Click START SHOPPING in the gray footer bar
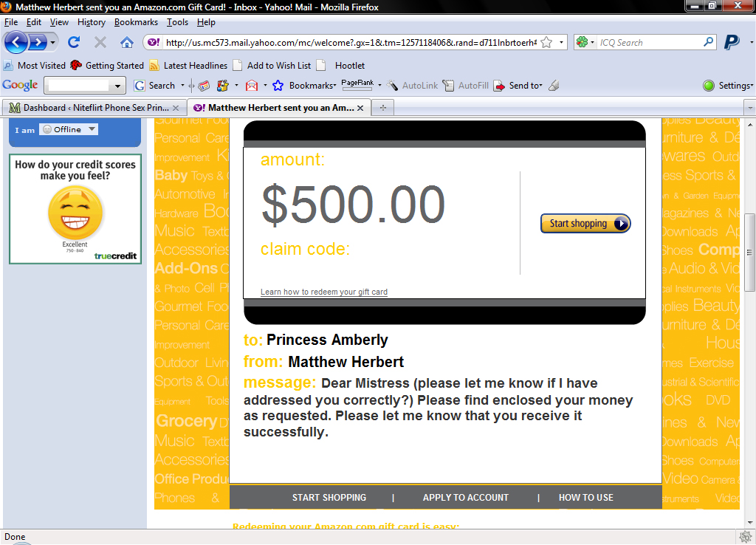756x545 pixels. 329,498
